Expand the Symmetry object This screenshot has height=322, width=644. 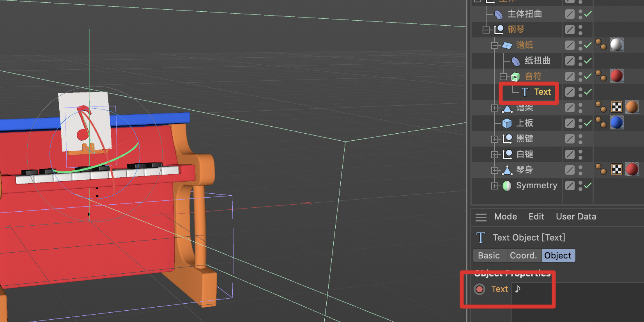495,186
